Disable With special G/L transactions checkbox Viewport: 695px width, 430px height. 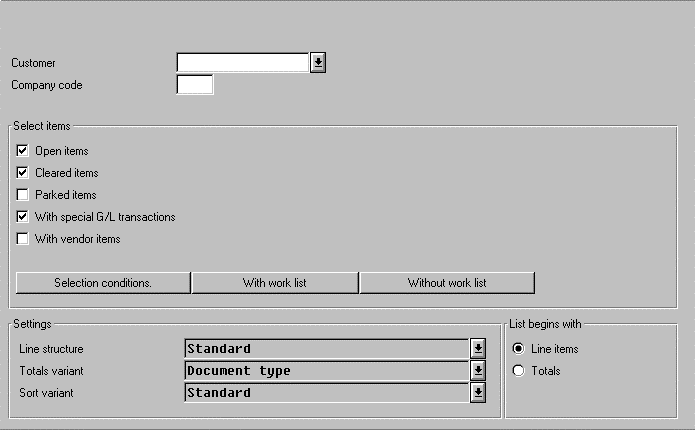point(23,217)
